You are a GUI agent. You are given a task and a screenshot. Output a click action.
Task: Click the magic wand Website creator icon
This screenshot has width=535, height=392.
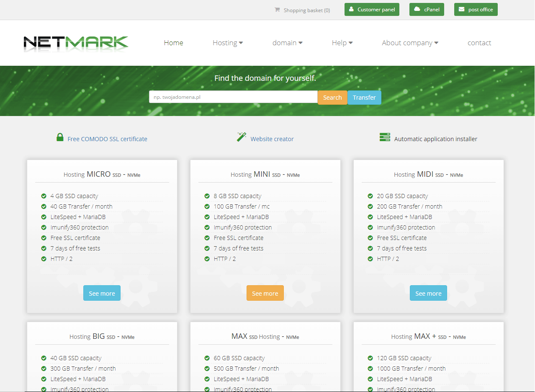point(241,137)
